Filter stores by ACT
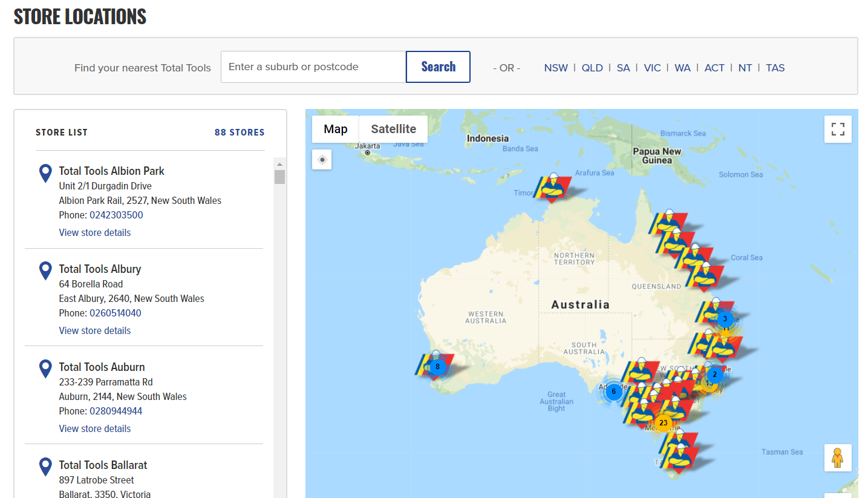The width and height of the screenshot is (868, 498). [714, 68]
